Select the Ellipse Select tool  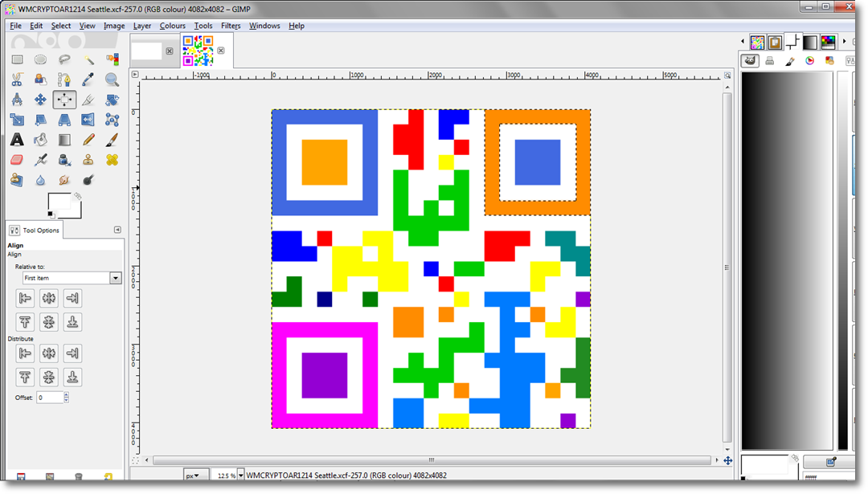tap(40, 59)
